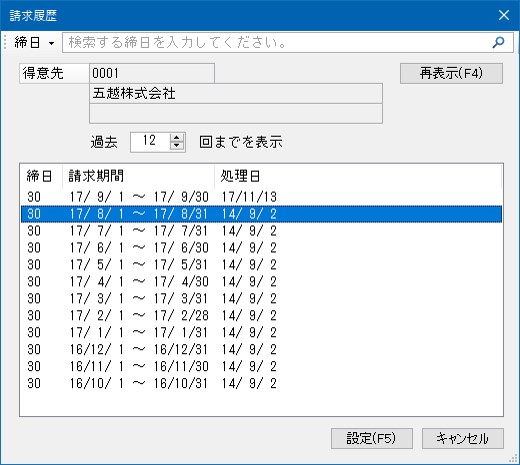Select the highlighted 17/8/1 ～ 17/8/31 row
Image resolution: width=520 pixels, height=465 pixels.
coord(261,214)
